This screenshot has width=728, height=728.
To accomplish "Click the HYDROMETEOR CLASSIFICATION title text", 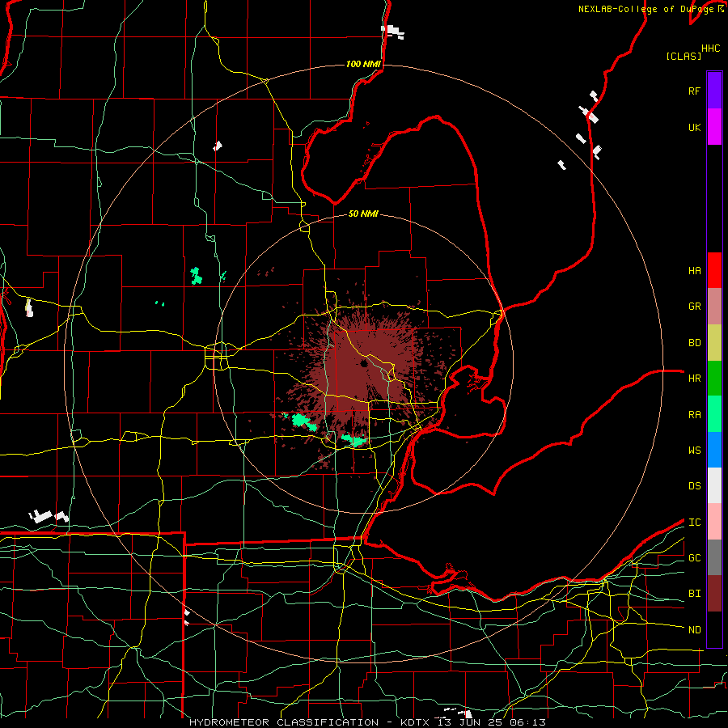I will coord(284,722).
